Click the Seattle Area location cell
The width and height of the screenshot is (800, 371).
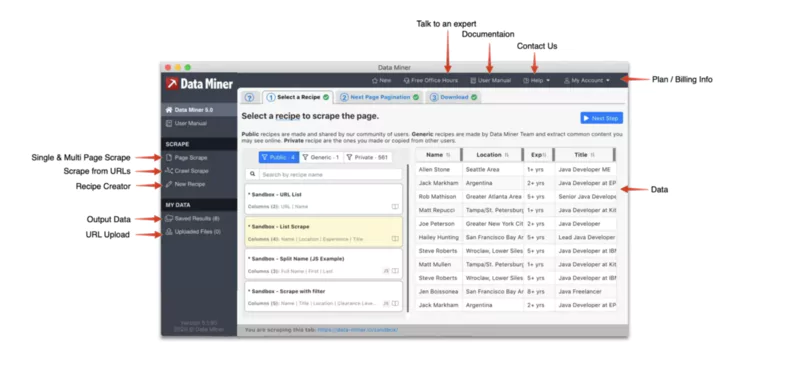(493, 169)
